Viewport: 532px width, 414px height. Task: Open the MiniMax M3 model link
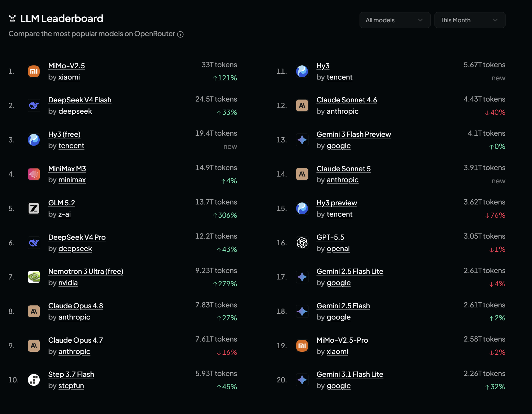tap(67, 169)
